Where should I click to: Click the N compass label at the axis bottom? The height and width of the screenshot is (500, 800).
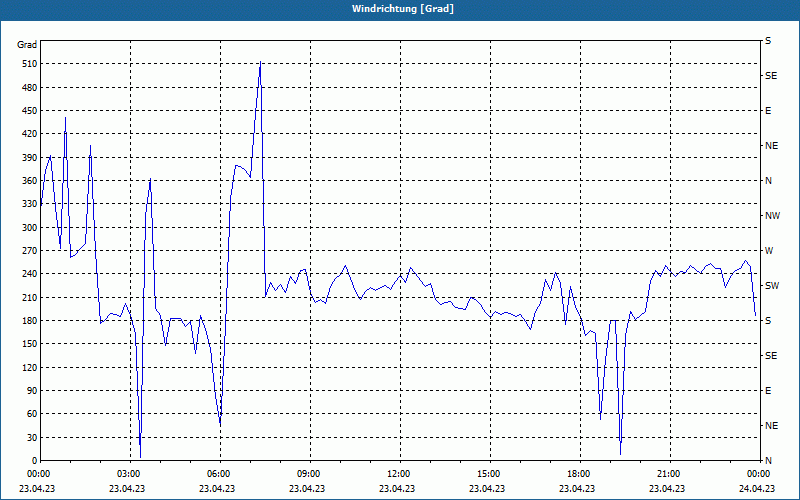pos(769,461)
